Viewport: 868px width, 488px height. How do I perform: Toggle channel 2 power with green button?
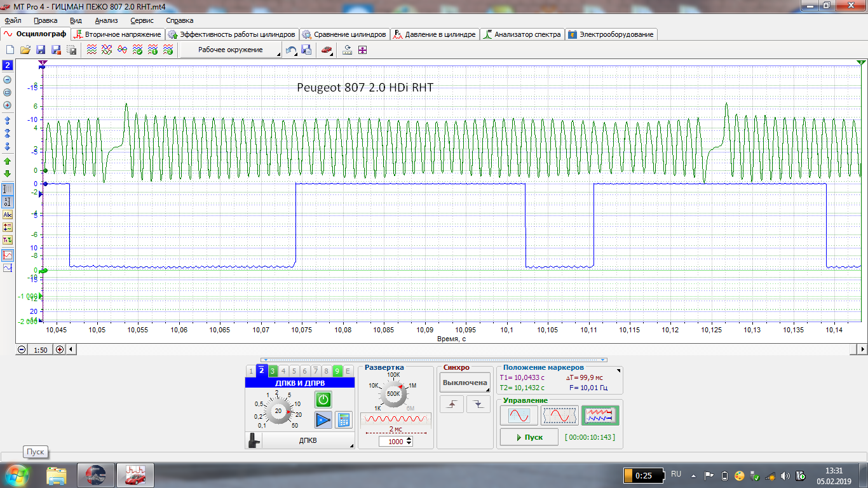click(x=323, y=400)
